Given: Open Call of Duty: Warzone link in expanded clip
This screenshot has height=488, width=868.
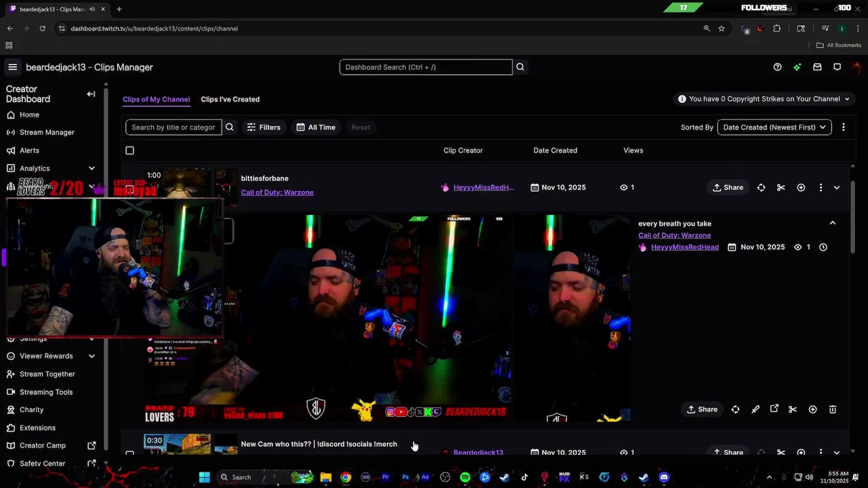Looking at the screenshot, I should [674, 235].
